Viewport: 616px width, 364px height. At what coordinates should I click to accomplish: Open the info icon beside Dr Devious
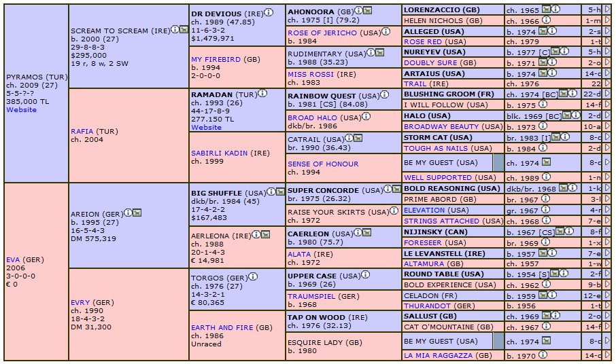point(269,12)
